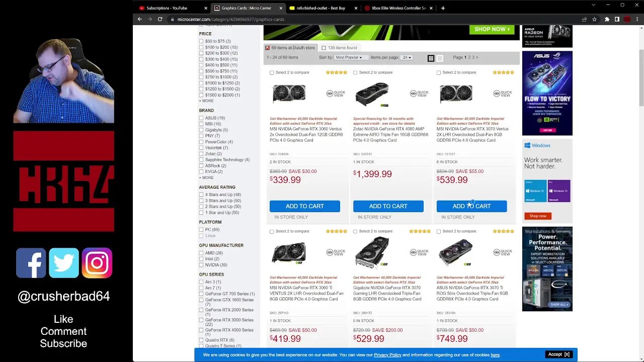
Task: Check the ASUS (19) brand filter
Action: 201,118
